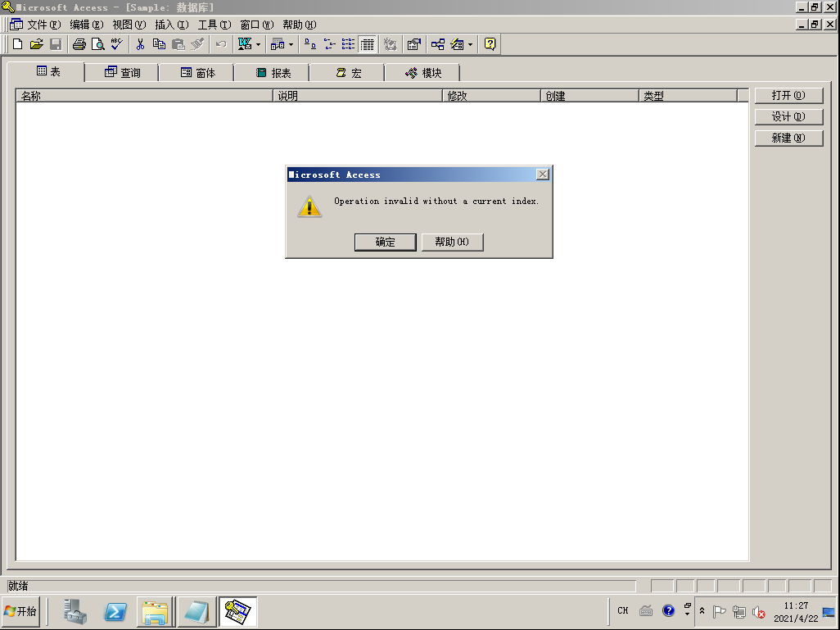The width and height of the screenshot is (840, 630).
Task: Sort by the 名称 column header
Action: point(145,95)
